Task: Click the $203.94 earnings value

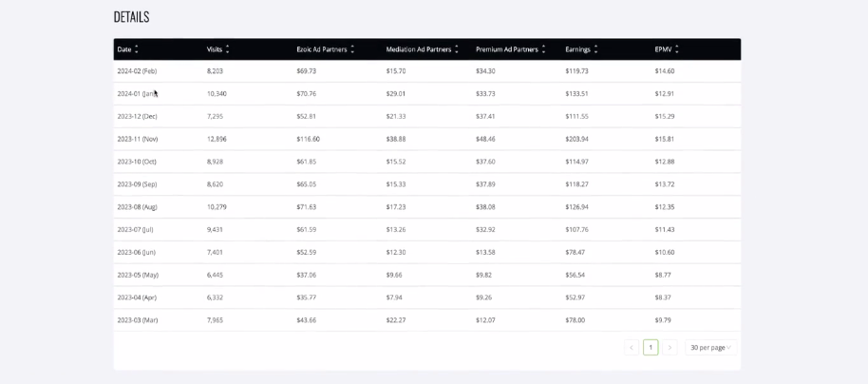Action: (x=576, y=139)
